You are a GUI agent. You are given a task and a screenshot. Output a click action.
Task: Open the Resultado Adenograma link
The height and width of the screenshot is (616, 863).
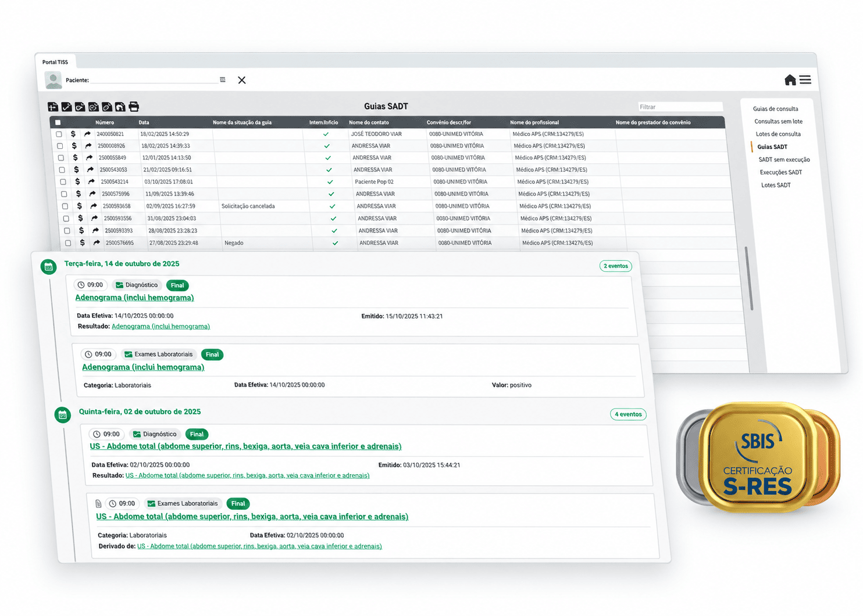click(x=161, y=327)
